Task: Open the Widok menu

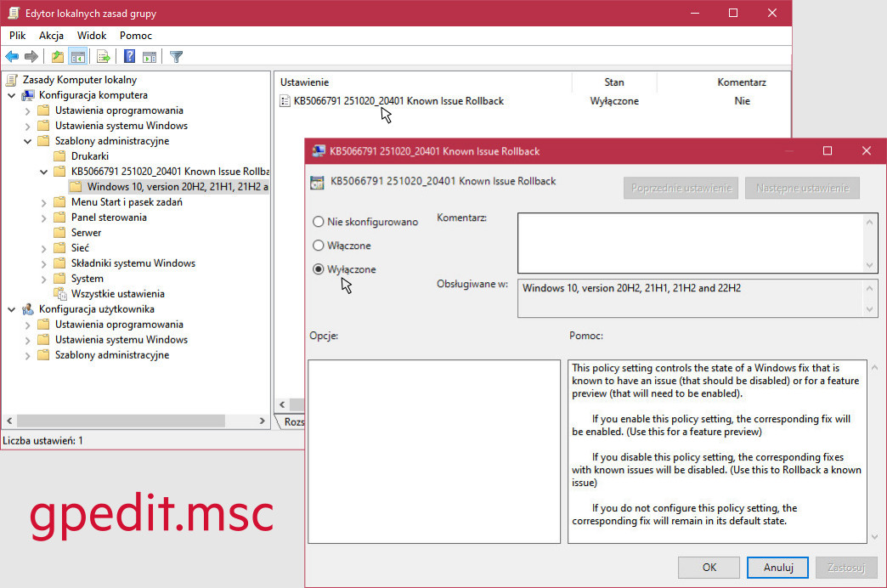Action: click(92, 36)
